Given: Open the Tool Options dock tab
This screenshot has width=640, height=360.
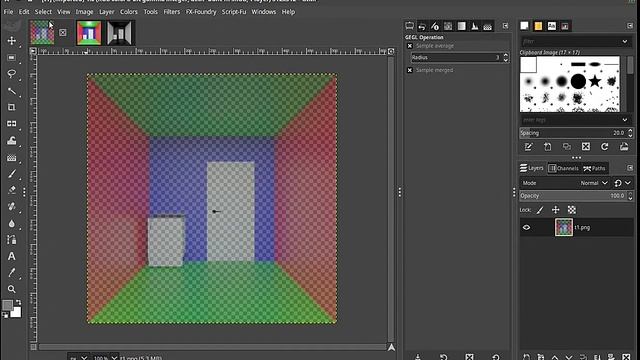Looking at the screenshot, I should [x=409, y=26].
